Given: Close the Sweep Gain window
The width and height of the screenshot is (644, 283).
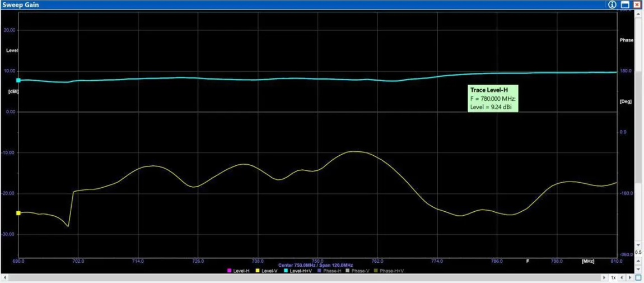Looking at the screenshot, I should tap(637, 4).
